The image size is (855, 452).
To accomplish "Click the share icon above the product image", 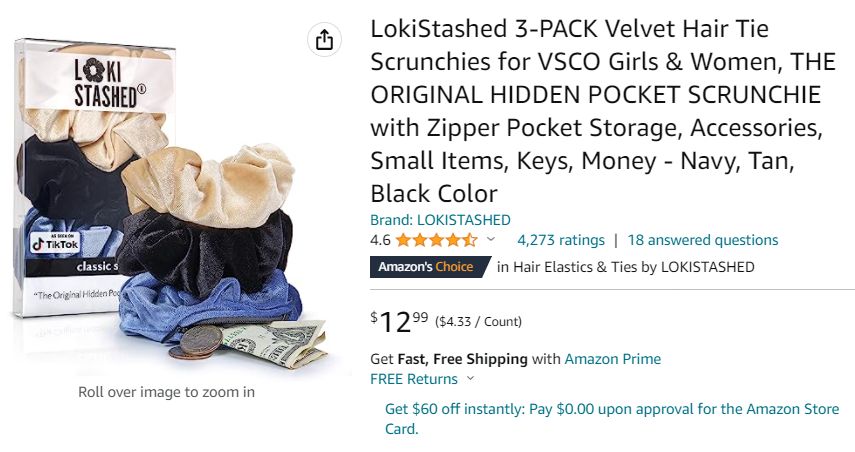I will tap(323, 40).
